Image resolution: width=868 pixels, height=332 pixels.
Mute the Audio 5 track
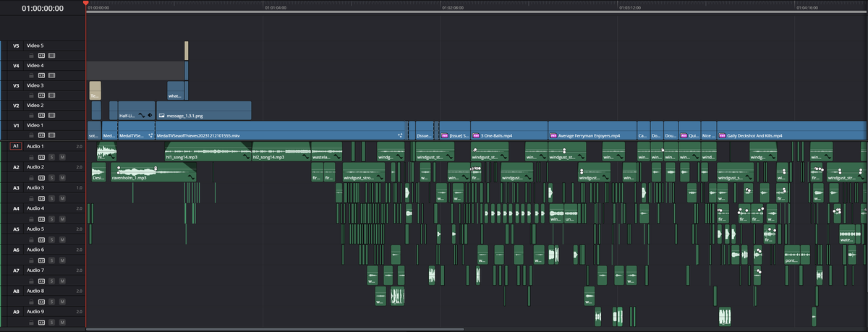(62, 239)
